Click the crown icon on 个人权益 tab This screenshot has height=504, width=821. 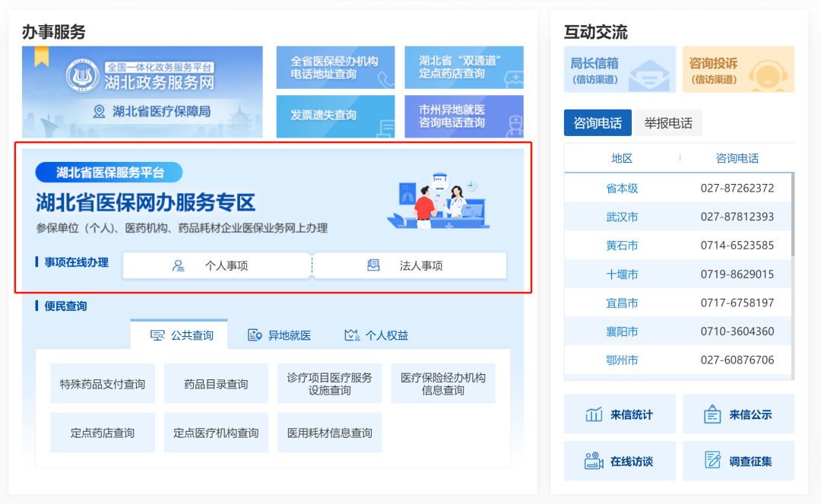[x=352, y=335]
